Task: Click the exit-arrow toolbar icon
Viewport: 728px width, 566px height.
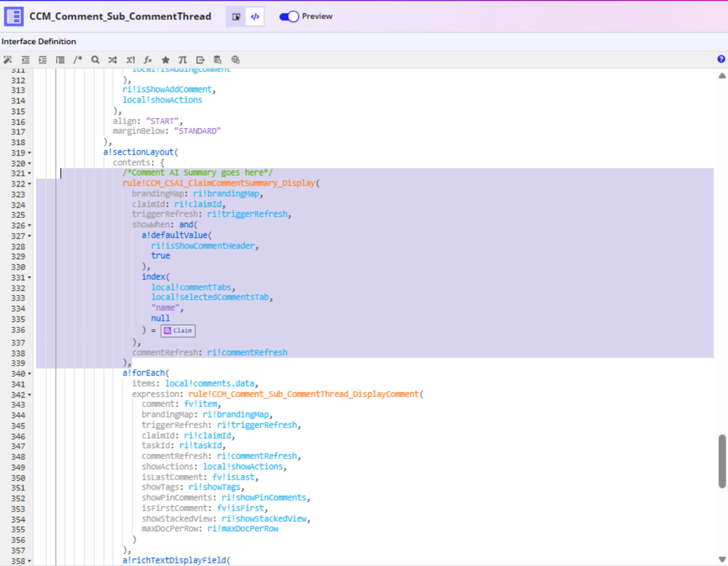Action: click(x=200, y=60)
